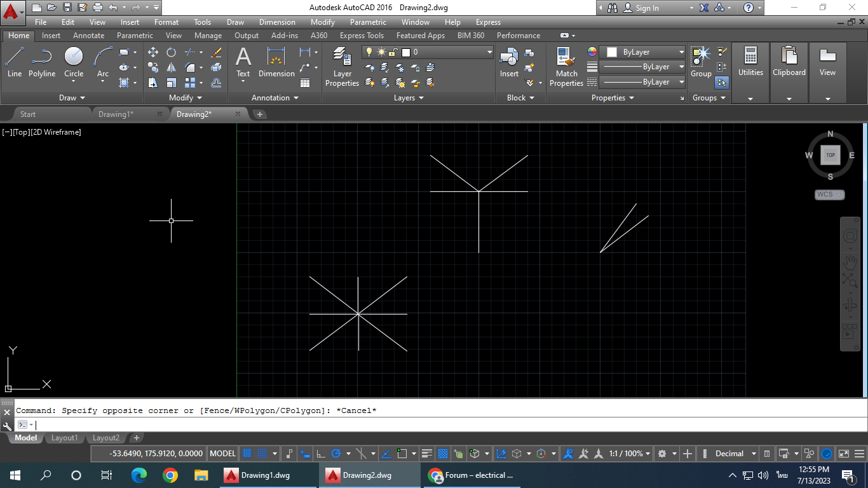Screen dimensions: 868x488
Task: Click the viewport controls label [Top]
Action: [x=21, y=132]
